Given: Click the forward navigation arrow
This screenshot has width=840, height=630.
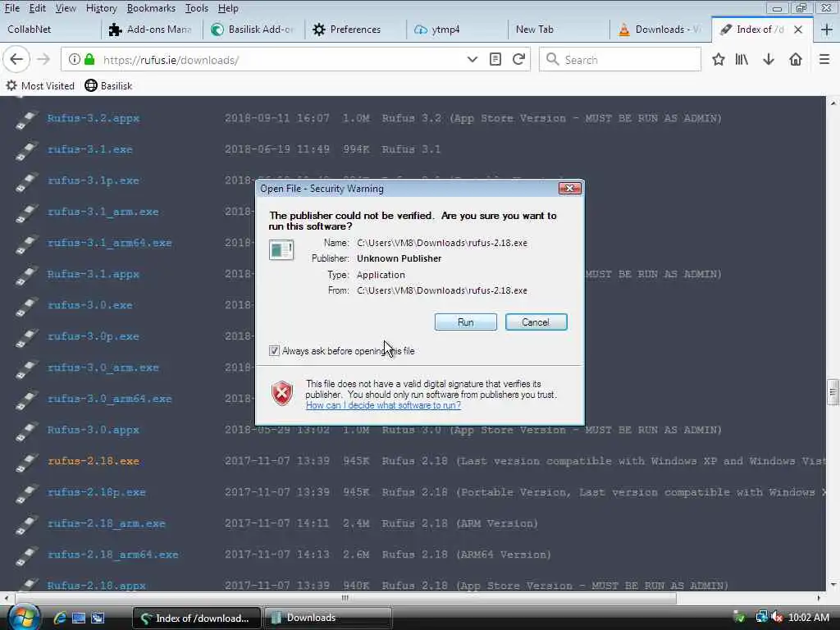Looking at the screenshot, I should click(43, 59).
